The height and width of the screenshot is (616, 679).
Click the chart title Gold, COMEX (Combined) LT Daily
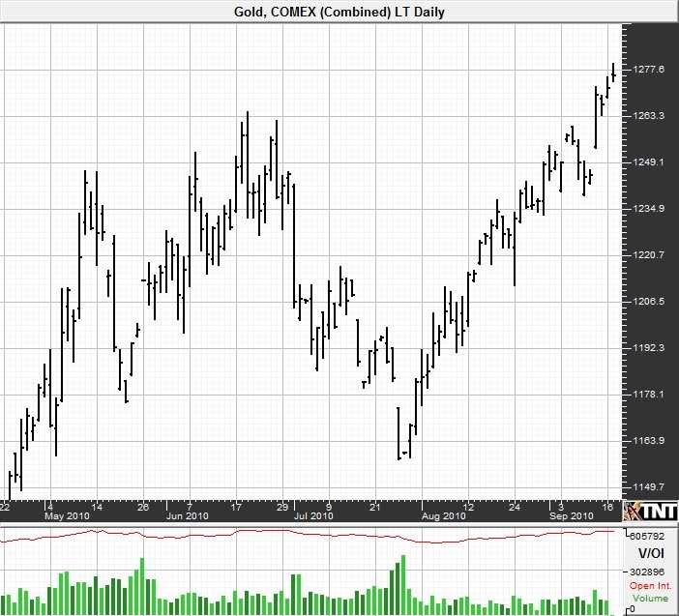coord(339,12)
